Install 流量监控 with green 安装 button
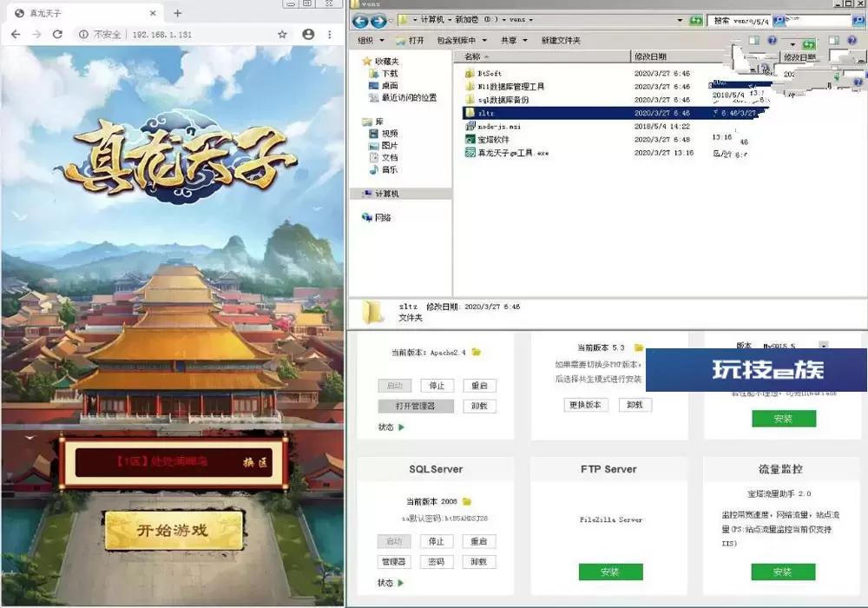868x608 pixels. click(783, 572)
